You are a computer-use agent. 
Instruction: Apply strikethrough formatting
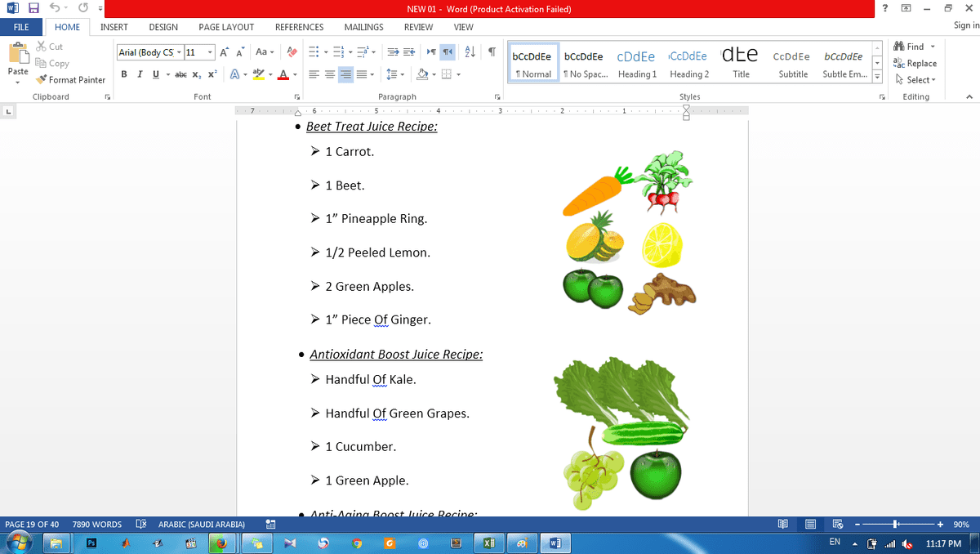click(180, 74)
